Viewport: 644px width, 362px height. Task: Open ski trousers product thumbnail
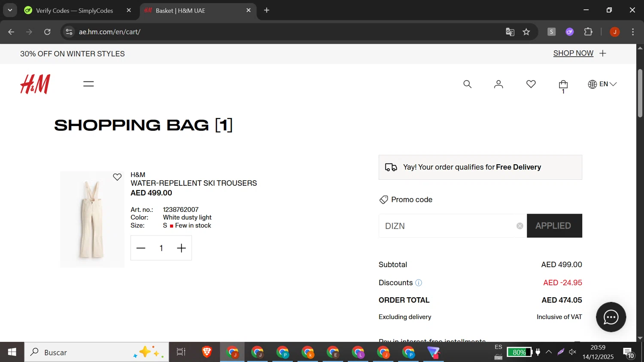point(92,219)
